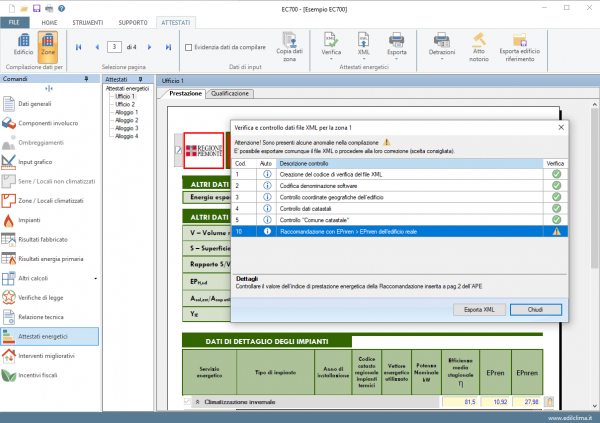Select the Qualificazione tab
Image resolution: width=600 pixels, height=423 pixels.
click(230, 93)
